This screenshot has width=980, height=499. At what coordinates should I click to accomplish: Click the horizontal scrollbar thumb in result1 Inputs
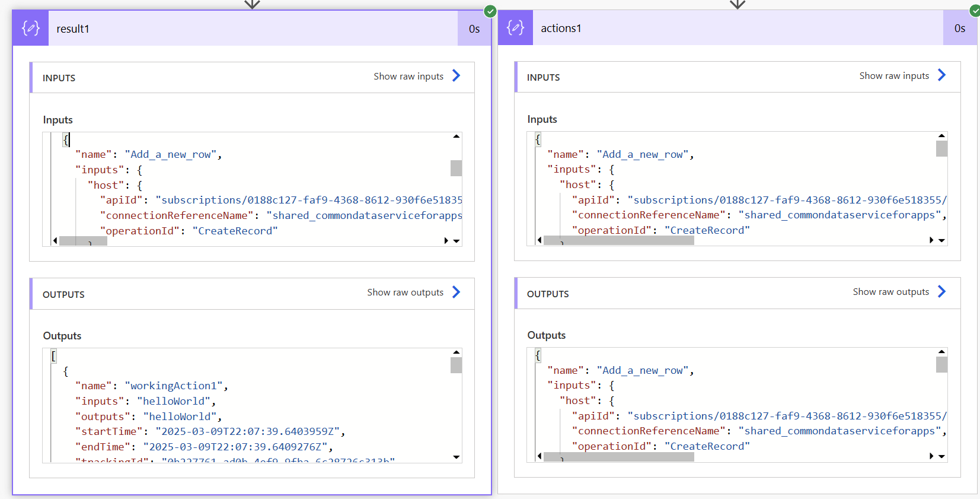pos(83,241)
